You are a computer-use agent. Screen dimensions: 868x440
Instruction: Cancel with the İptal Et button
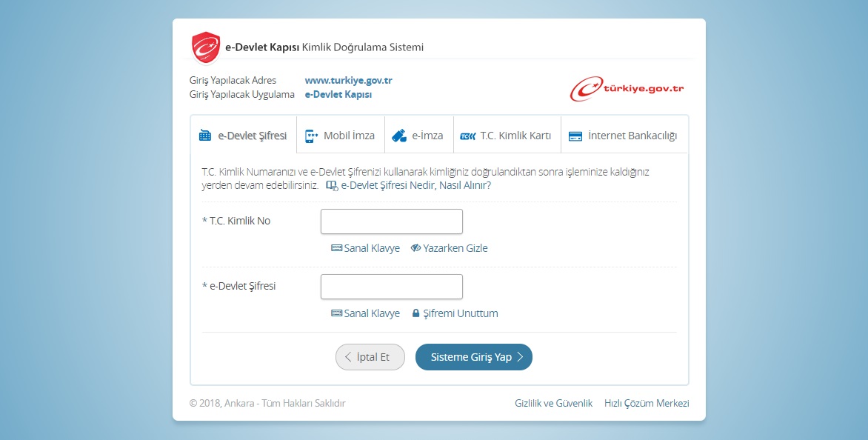(x=370, y=357)
